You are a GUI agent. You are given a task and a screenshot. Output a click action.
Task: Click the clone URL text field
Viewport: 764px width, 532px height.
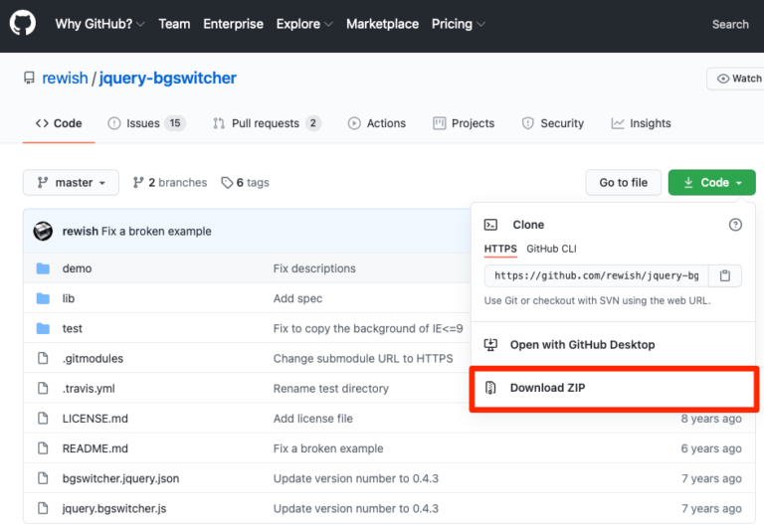596,275
